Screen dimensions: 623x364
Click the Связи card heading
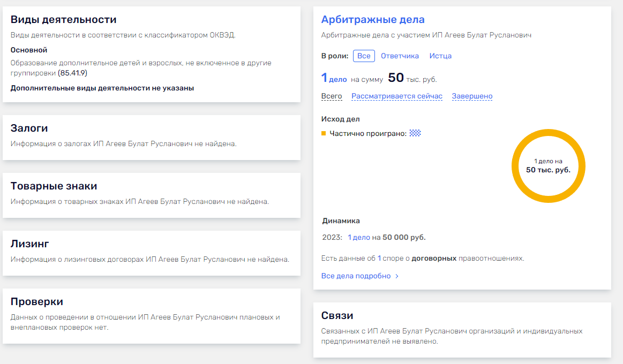click(337, 315)
